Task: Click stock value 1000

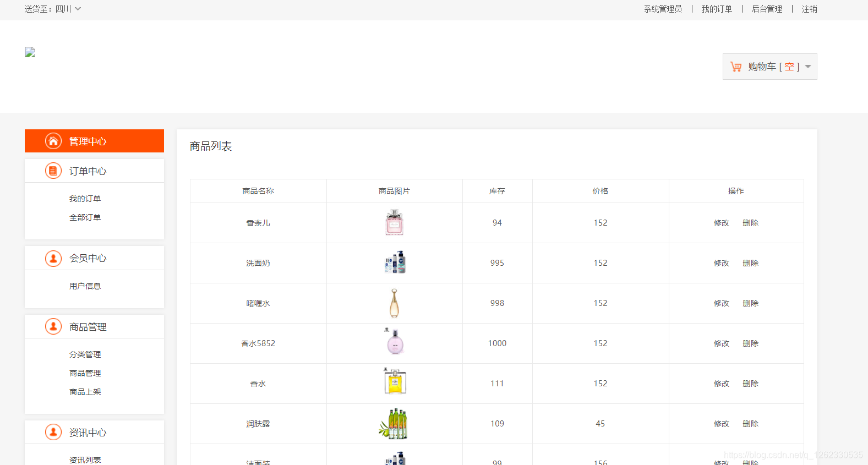Action: 497,343
